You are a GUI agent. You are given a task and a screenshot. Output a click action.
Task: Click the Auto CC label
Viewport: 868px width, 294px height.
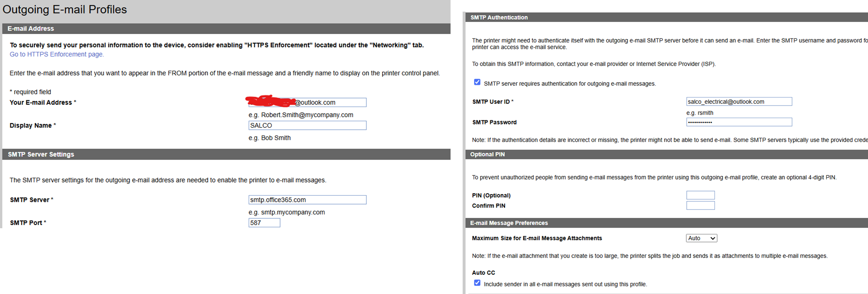click(x=484, y=273)
